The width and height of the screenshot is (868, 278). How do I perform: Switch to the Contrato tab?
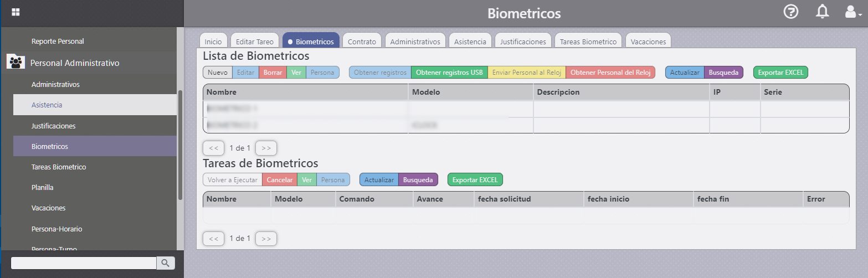pyautogui.click(x=362, y=42)
